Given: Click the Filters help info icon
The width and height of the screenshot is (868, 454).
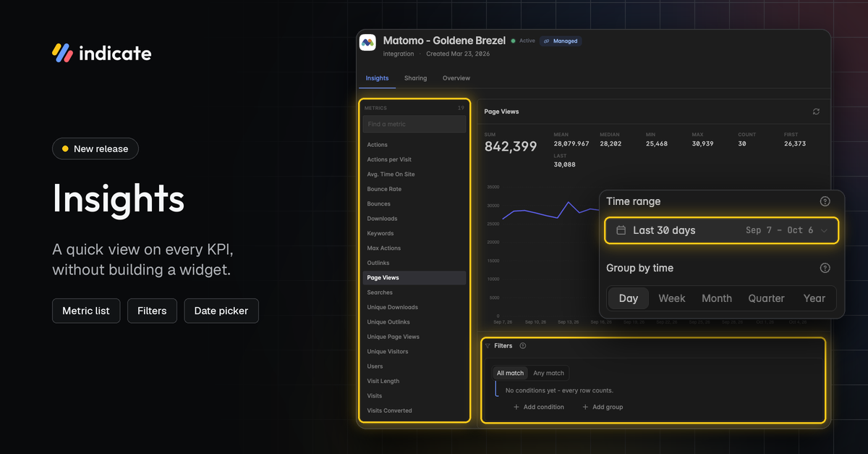Looking at the screenshot, I should (x=523, y=346).
